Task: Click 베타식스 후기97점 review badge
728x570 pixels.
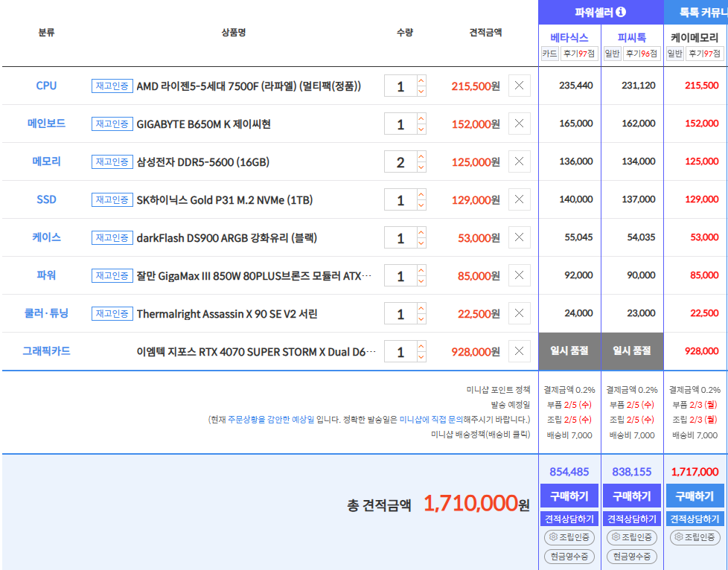Action: point(579,54)
